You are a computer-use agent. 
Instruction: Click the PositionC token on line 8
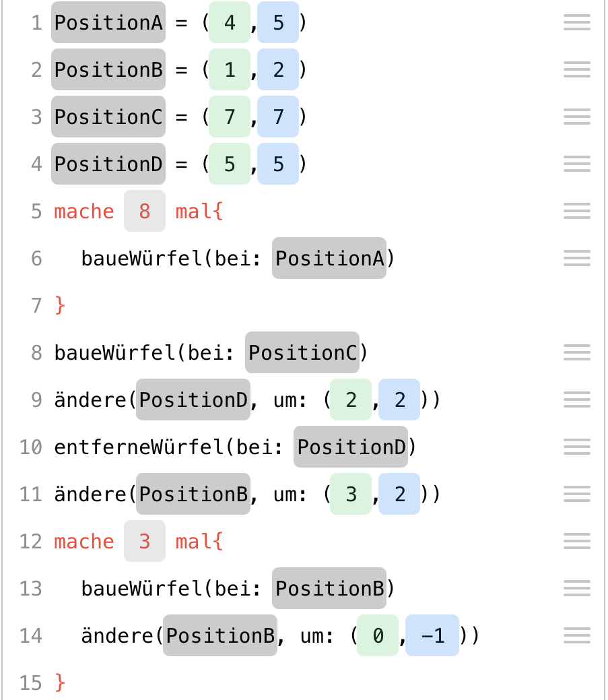tap(302, 352)
